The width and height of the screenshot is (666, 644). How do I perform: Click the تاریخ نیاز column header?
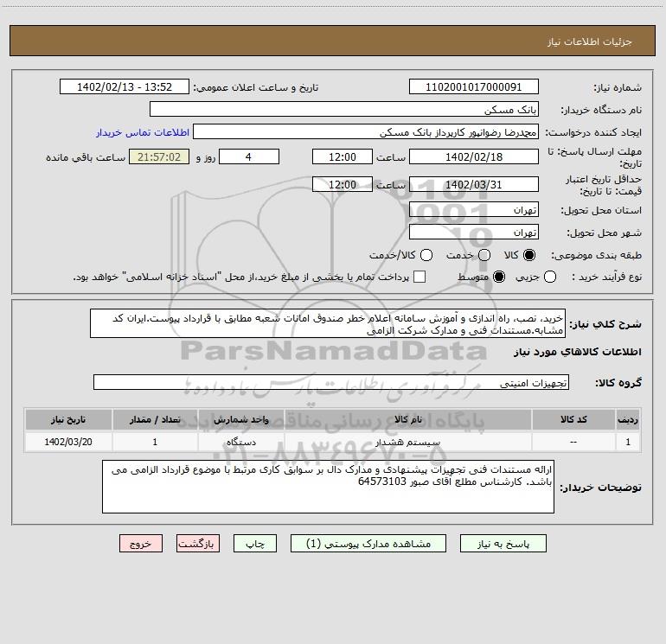(x=68, y=420)
